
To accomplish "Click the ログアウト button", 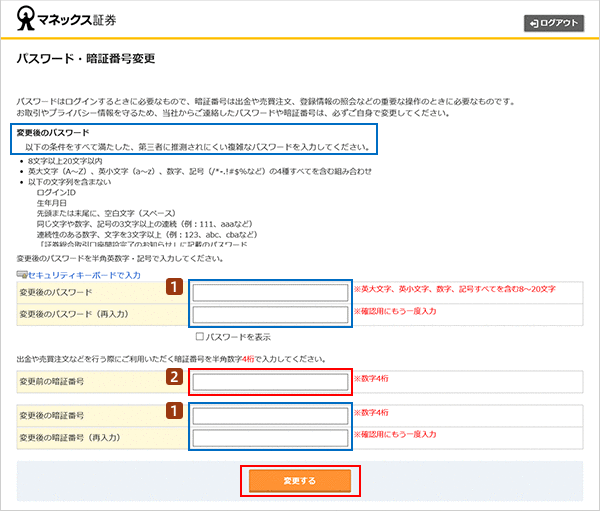I will (554, 23).
